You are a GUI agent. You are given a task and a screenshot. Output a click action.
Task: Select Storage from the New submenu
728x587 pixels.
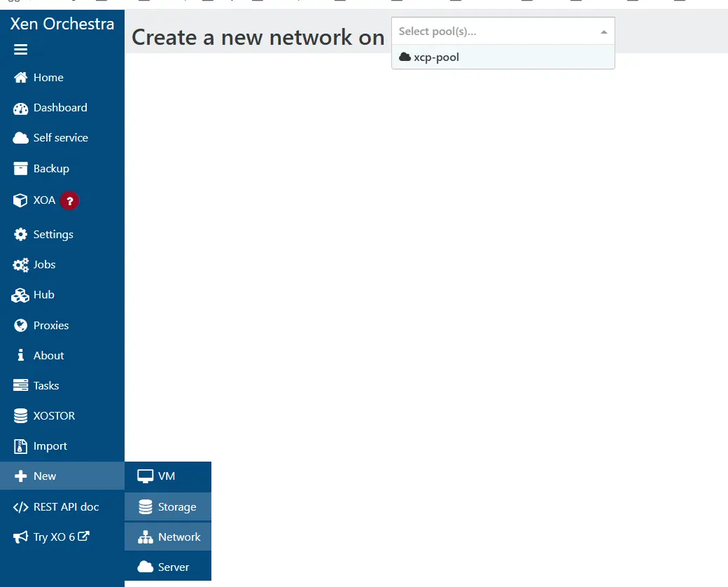176,507
